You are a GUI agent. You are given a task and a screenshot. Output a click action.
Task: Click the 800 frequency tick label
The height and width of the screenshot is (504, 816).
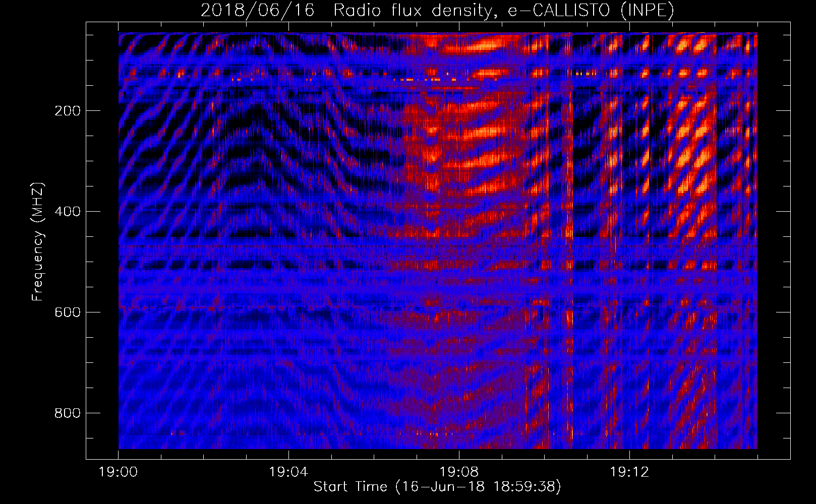[68, 413]
